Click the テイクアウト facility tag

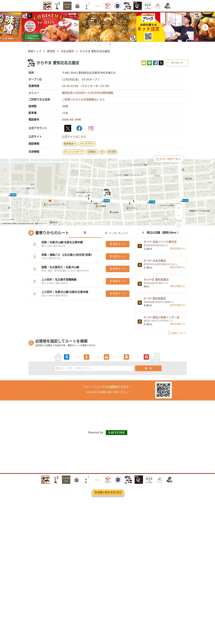pyautogui.click(x=87, y=144)
